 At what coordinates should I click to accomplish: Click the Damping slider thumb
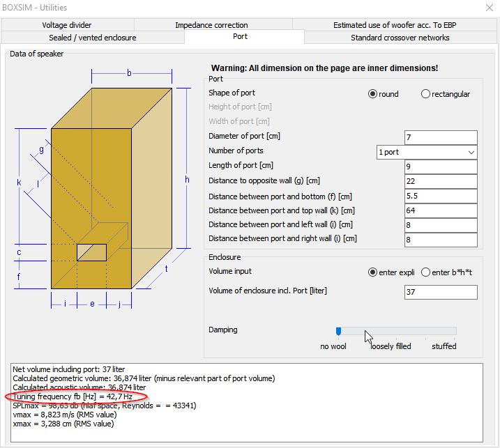[x=338, y=332]
